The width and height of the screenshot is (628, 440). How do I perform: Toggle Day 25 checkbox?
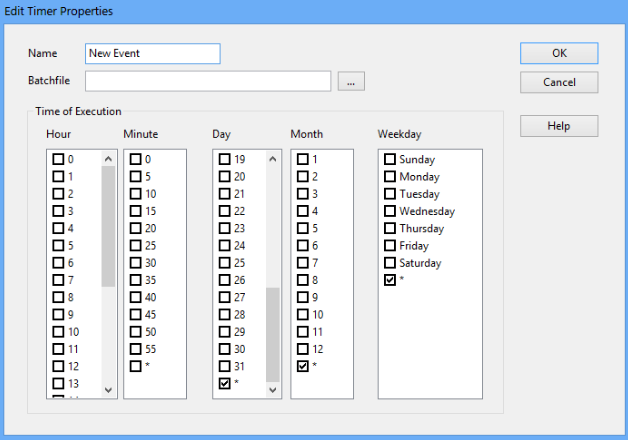pos(225,263)
